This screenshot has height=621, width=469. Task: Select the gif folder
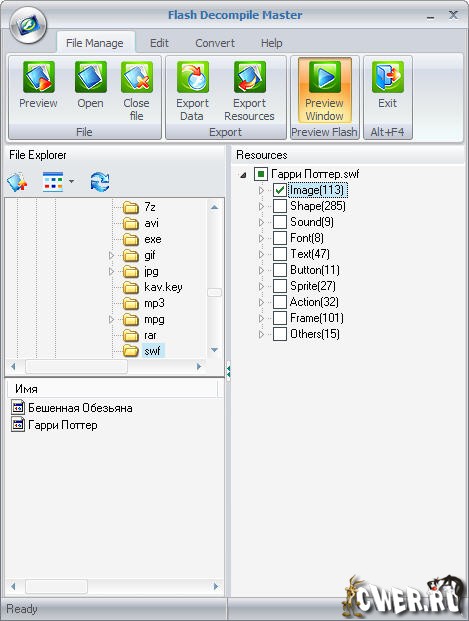pos(149,255)
